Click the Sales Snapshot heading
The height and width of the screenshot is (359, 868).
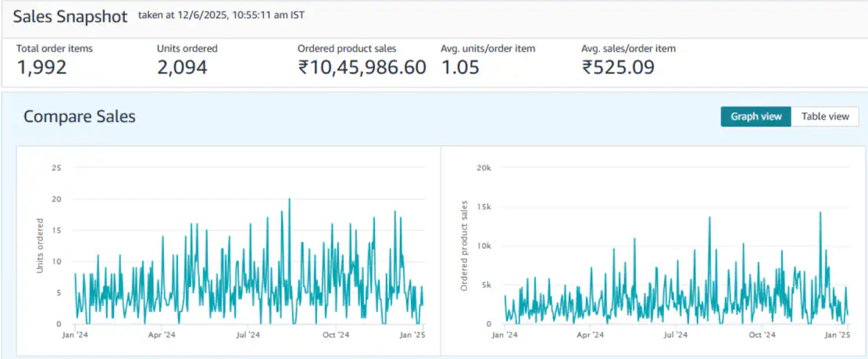(x=70, y=16)
